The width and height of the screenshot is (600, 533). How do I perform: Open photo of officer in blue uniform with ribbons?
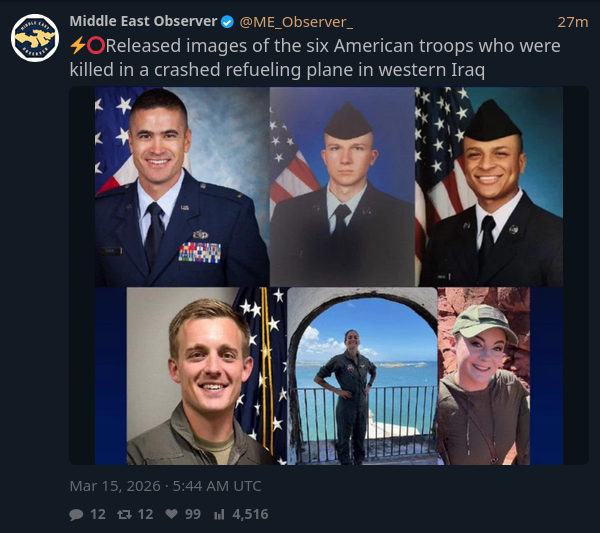(180, 187)
